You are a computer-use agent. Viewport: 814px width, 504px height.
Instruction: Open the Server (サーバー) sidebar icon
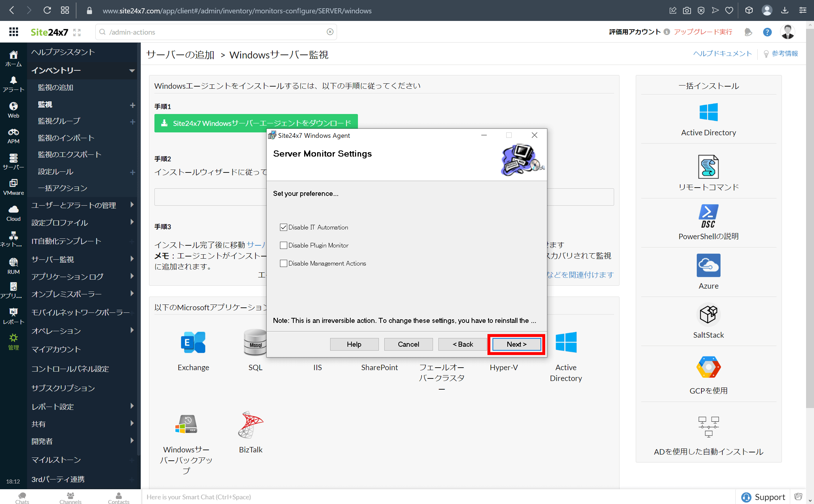13,162
